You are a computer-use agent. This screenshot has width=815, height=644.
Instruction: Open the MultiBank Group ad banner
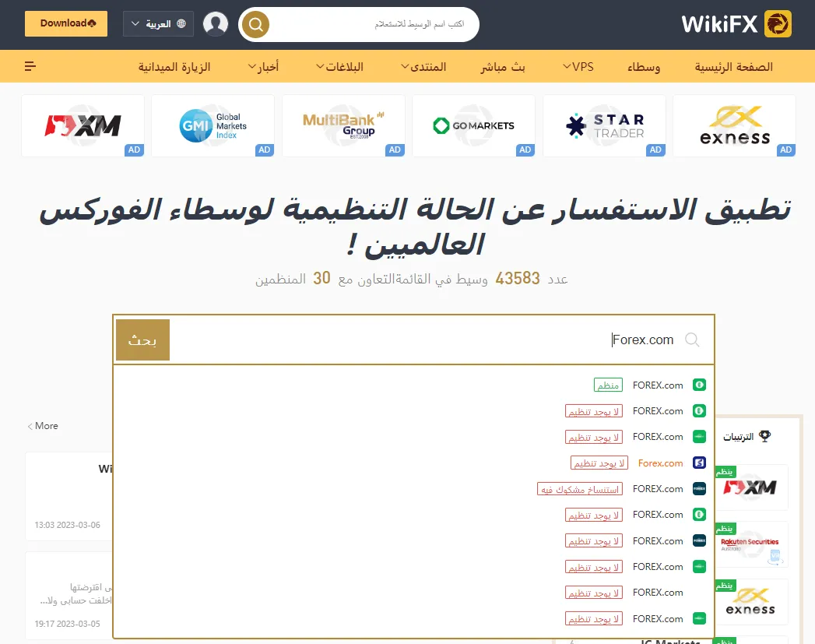pyautogui.click(x=343, y=126)
